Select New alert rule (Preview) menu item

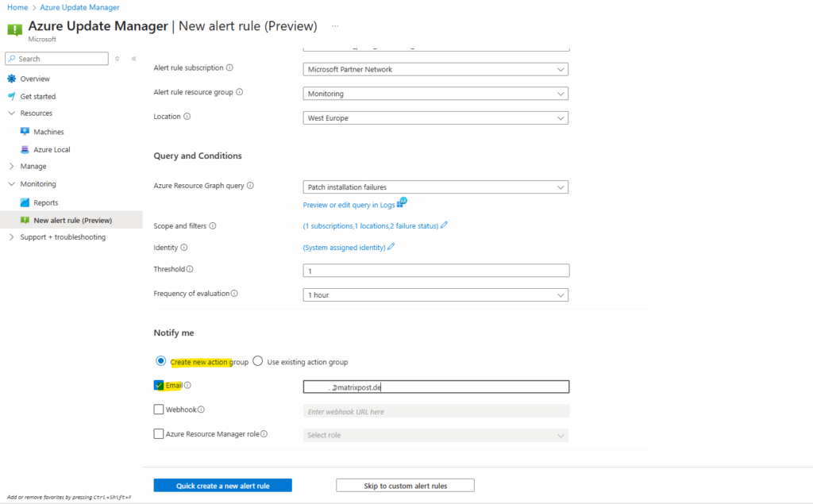point(71,221)
